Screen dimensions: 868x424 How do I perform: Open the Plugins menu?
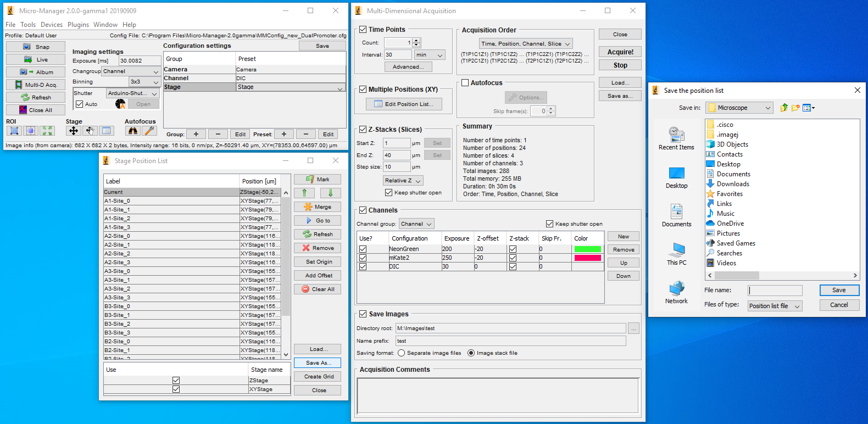pyautogui.click(x=78, y=25)
